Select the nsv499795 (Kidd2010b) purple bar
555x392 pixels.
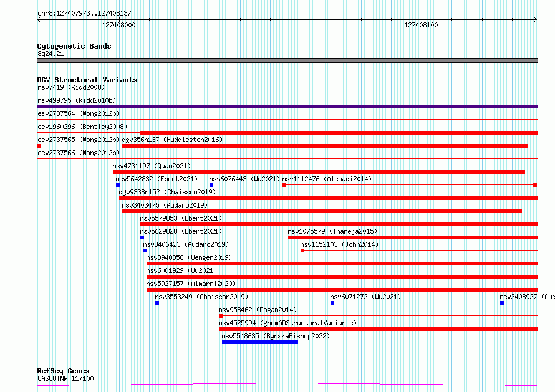[x=287, y=107]
